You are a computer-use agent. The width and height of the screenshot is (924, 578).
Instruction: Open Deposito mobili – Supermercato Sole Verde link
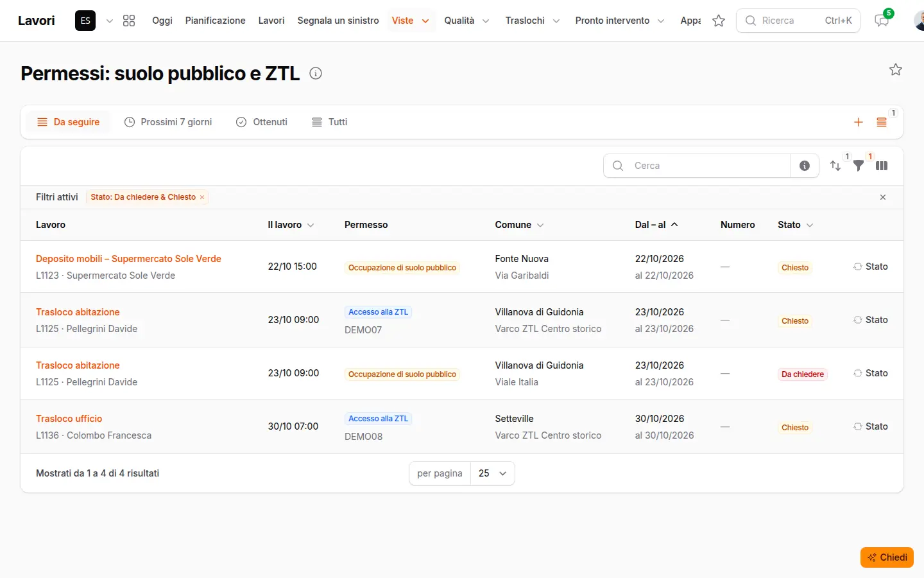coord(128,259)
